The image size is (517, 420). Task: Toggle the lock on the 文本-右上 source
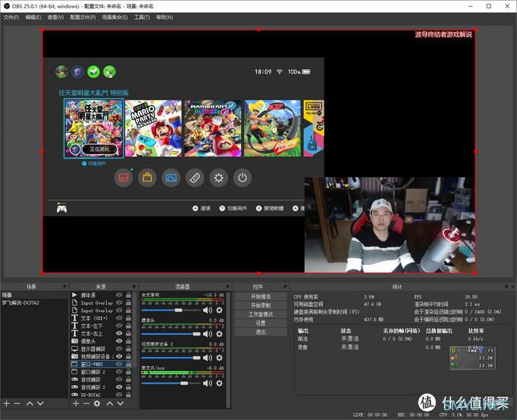click(x=128, y=333)
